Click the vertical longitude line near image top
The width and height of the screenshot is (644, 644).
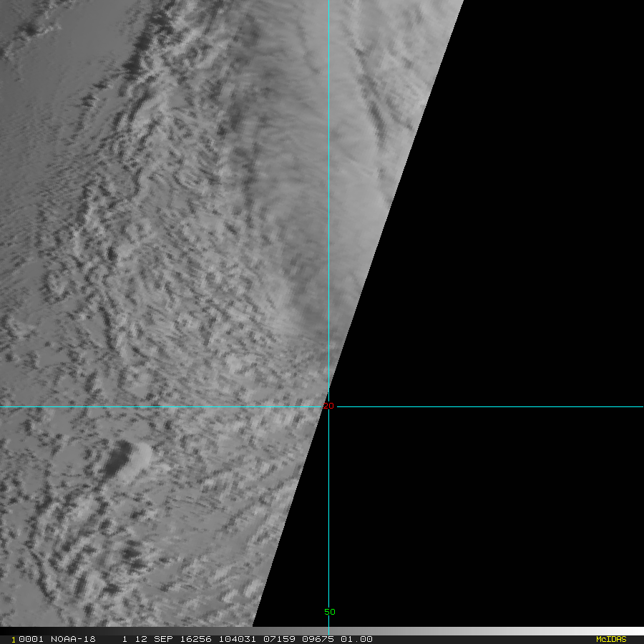click(328, 43)
